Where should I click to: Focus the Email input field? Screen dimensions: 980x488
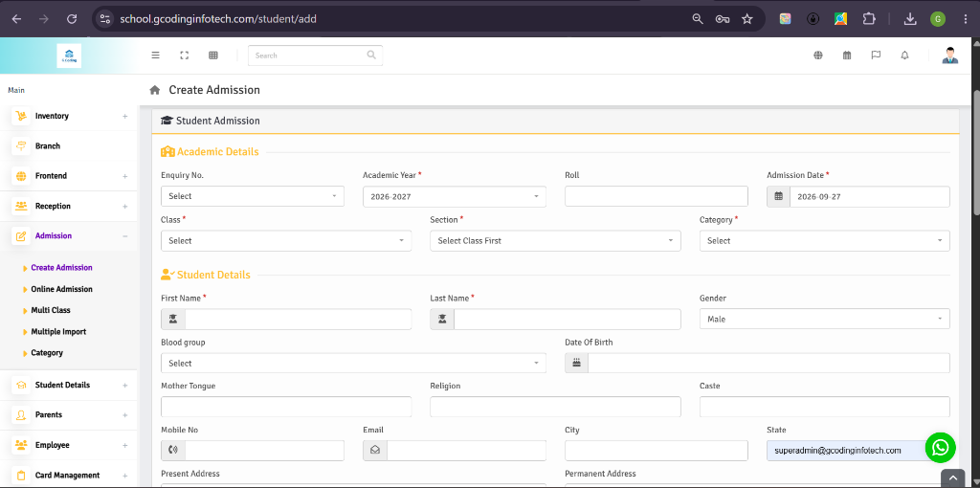(466, 451)
